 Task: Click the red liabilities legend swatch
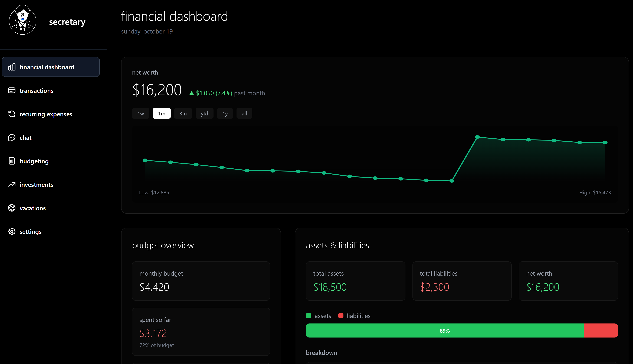point(340,316)
